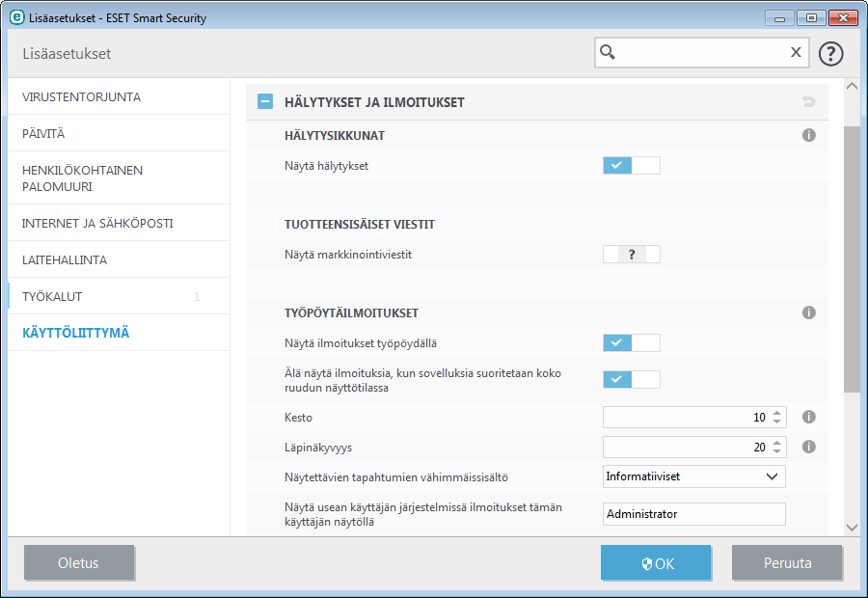Select Käyttöliittymä category
The width and height of the screenshot is (868, 598).
(x=119, y=333)
